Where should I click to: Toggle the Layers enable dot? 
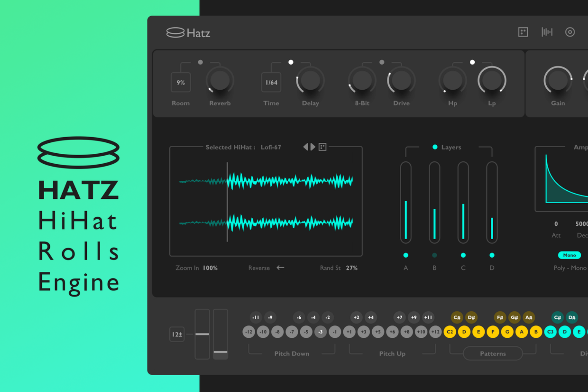coord(435,147)
